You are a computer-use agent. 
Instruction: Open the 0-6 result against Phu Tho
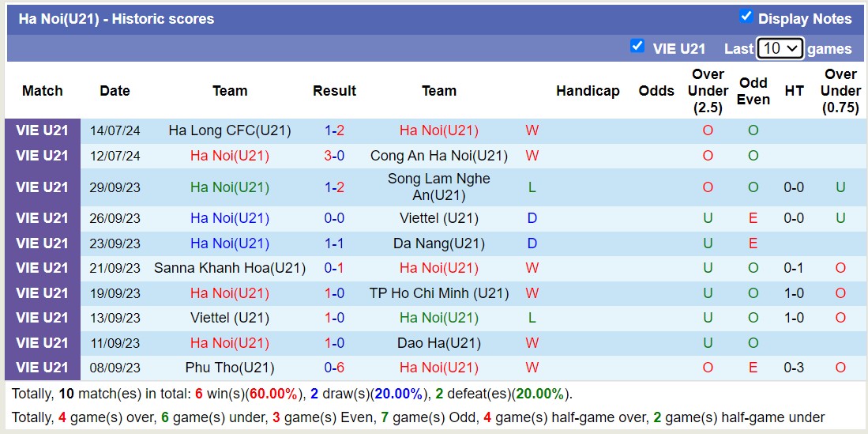pos(334,368)
